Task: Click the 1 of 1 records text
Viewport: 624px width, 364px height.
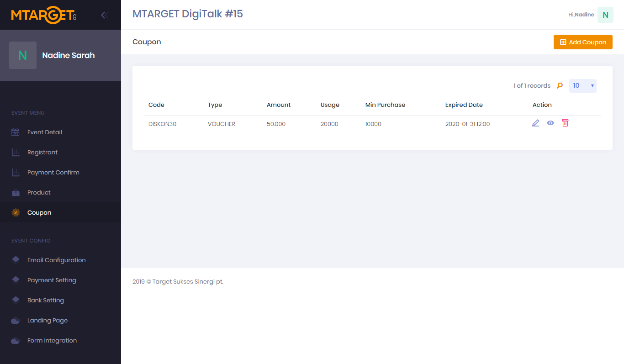Action: coord(532,85)
